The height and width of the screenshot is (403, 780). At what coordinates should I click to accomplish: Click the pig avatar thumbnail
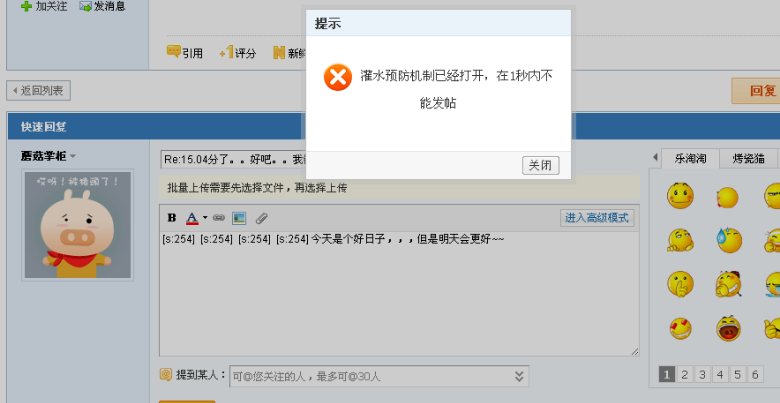click(78, 225)
